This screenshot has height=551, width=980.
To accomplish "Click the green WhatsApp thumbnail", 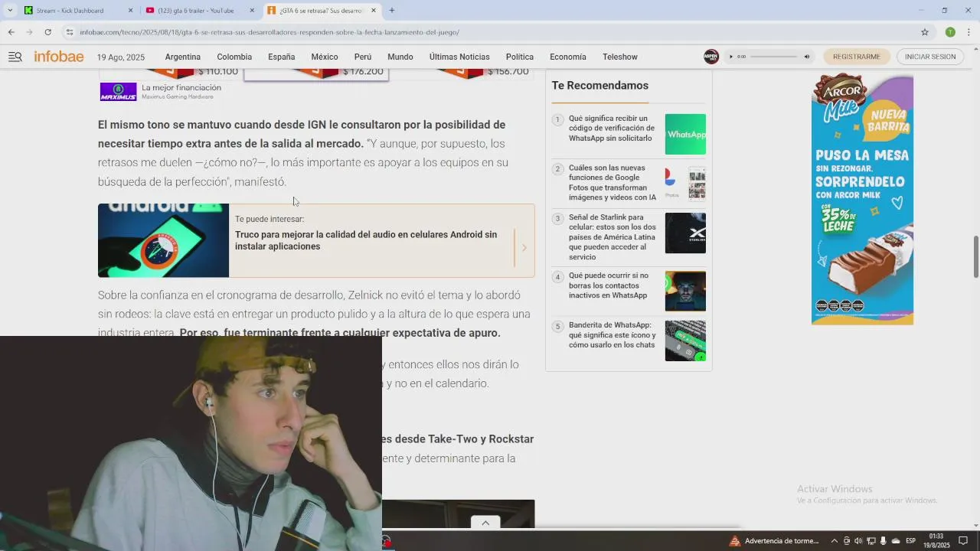I will 685,134.
